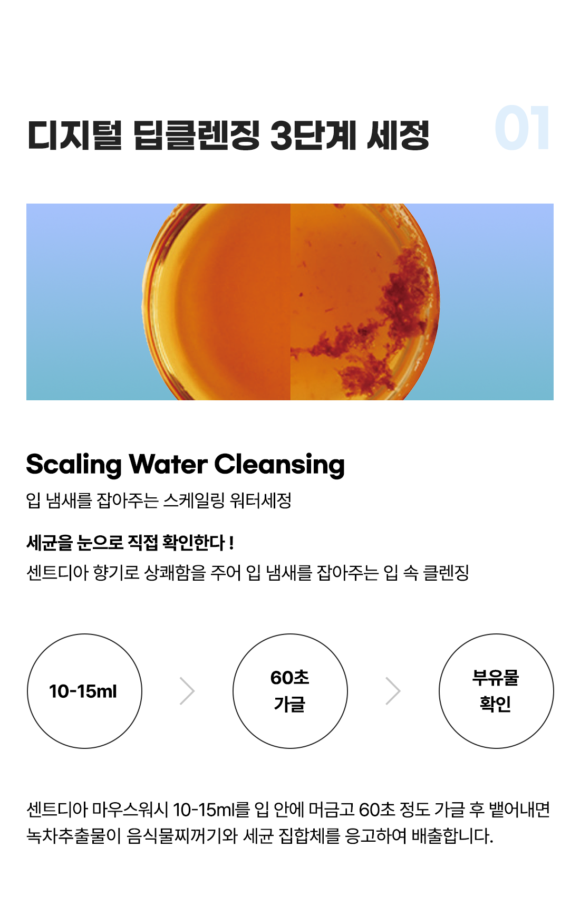Click the blue background left of the dish
The height and width of the screenshot is (924, 580).
click(79, 302)
